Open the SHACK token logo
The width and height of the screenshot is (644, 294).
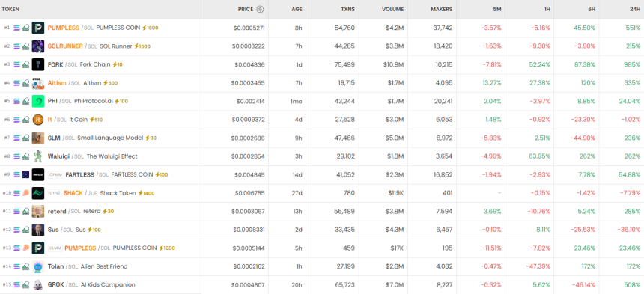tap(38, 193)
